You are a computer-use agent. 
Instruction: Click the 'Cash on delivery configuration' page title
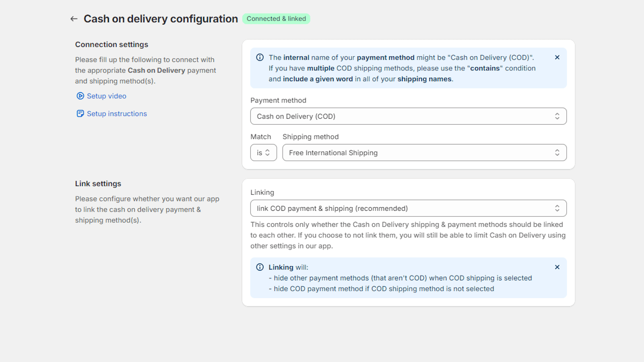(161, 19)
